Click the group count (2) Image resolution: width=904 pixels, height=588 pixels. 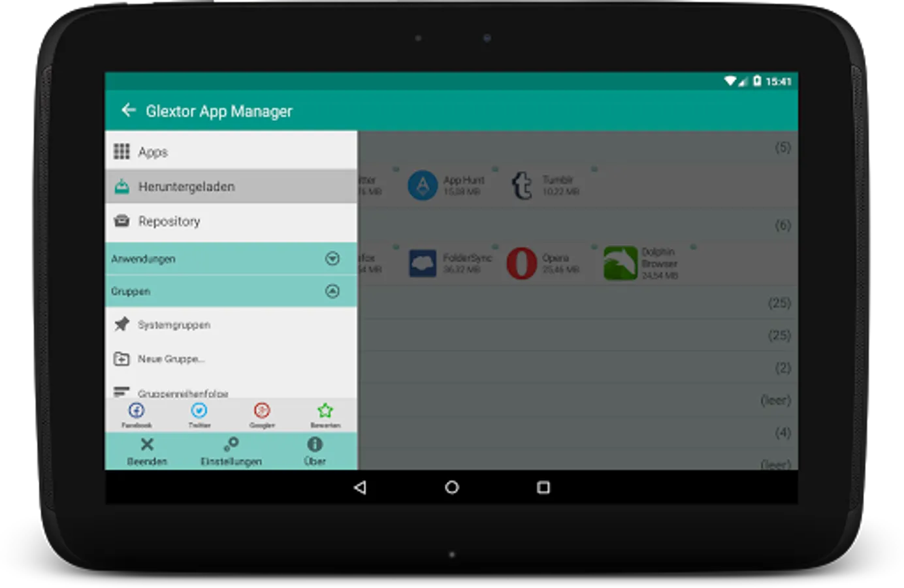(x=783, y=368)
